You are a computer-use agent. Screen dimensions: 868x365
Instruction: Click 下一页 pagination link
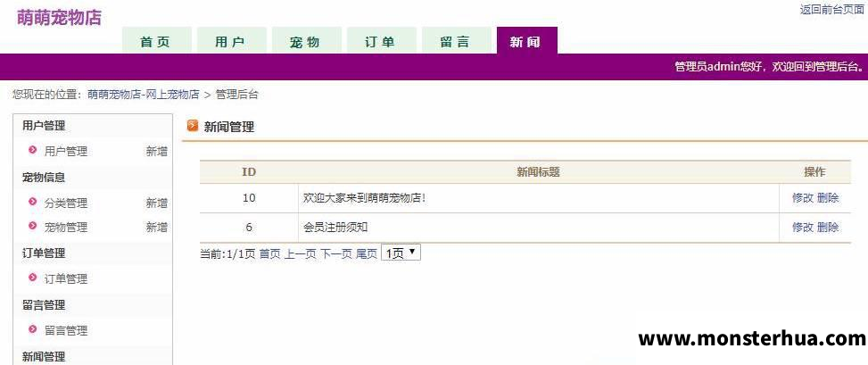click(x=336, y=253)
